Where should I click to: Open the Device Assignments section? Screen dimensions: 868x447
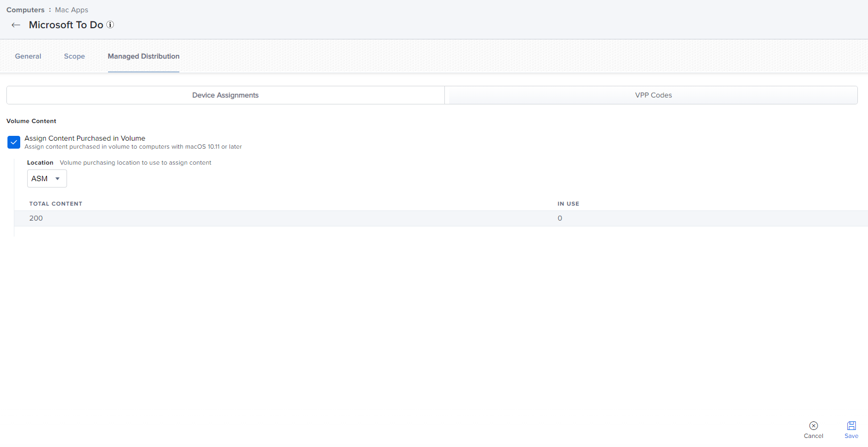coord(226,95)
